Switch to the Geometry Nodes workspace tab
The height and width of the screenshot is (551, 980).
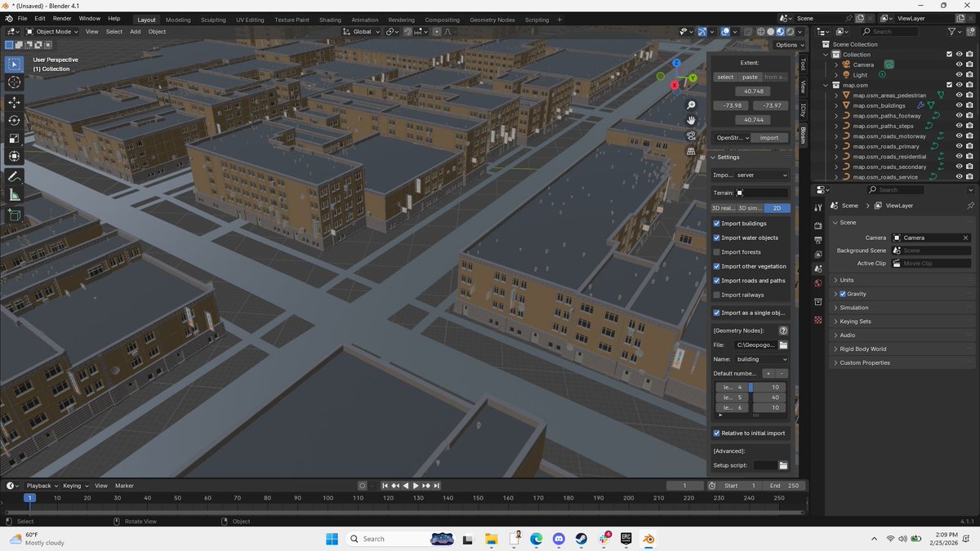pyautogui.click(x=492, y=20)
